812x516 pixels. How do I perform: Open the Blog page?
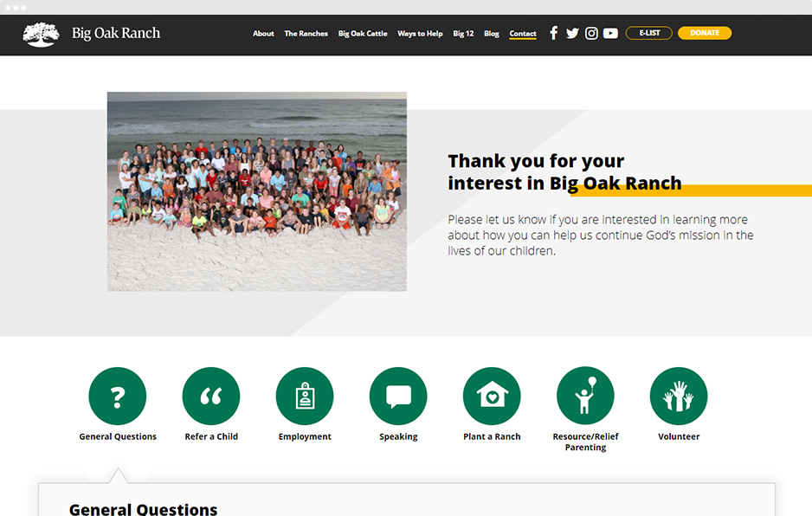click(x=492, y=33)
